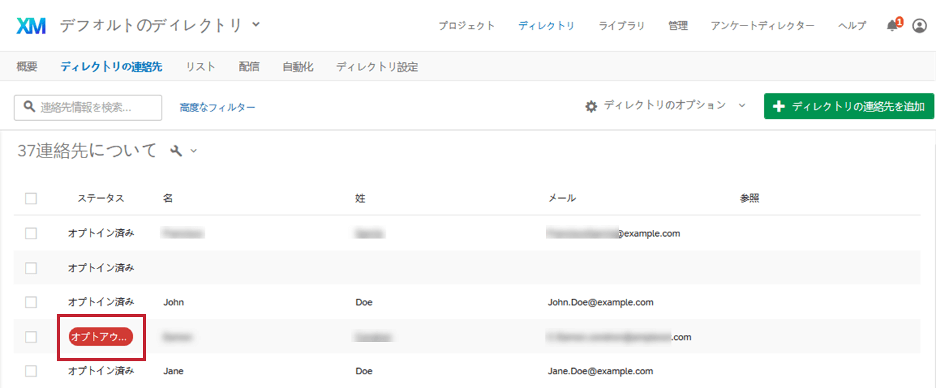Open the ライブラリ menu item
This screenshot has height=388, width=936.
click(621, 26)
